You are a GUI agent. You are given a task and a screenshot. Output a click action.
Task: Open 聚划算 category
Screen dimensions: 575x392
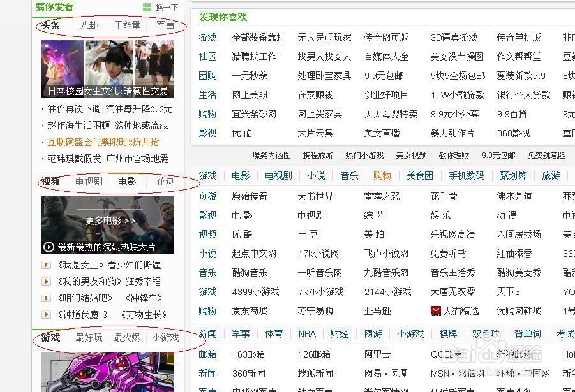click(513, 176)
